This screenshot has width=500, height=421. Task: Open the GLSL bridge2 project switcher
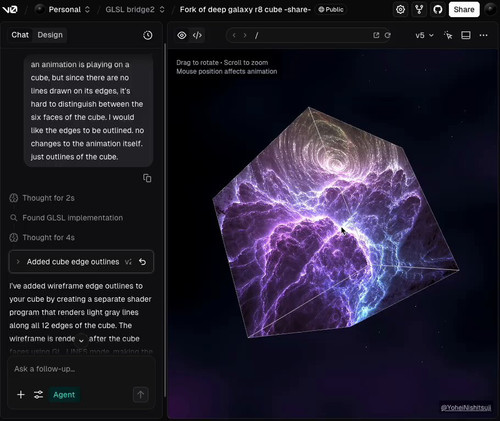click(x=135, y=10)
